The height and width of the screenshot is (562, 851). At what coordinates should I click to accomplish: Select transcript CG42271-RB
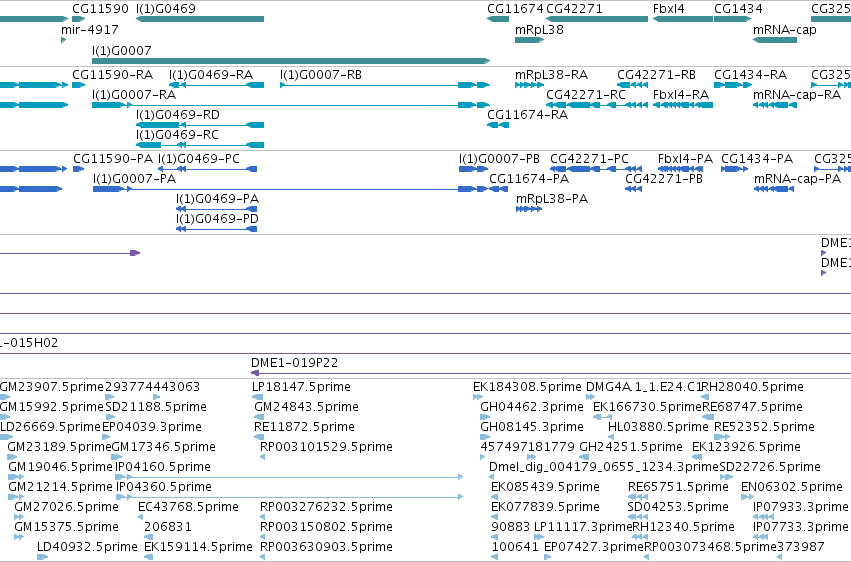pos(633,85)
